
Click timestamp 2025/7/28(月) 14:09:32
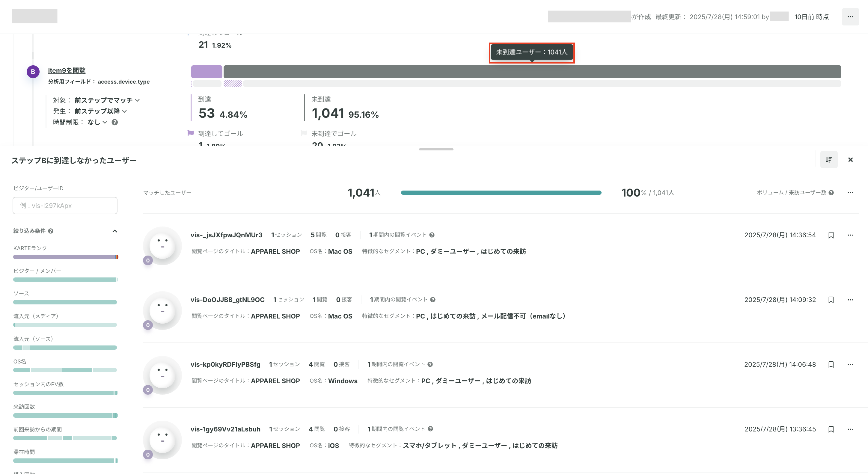tap(780, 300)
